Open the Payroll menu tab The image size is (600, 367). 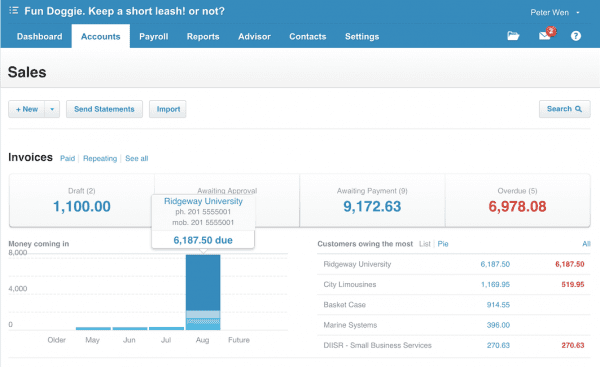click(153, 36)
